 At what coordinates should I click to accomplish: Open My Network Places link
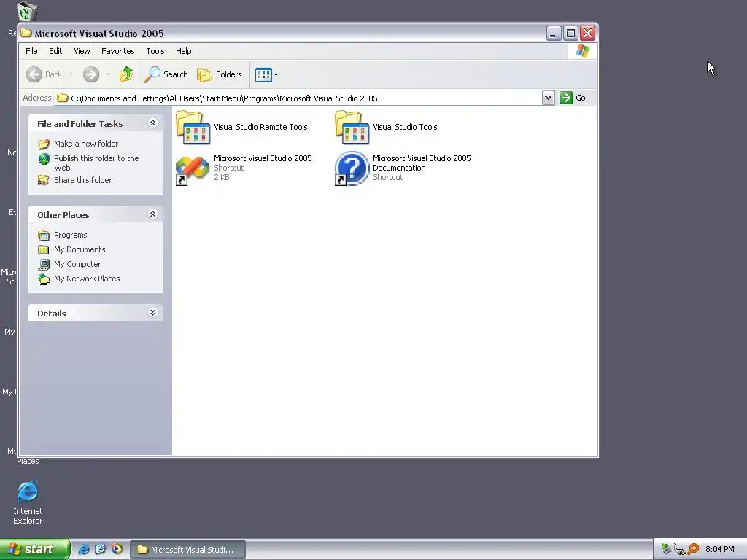click(x=87, y=279)
